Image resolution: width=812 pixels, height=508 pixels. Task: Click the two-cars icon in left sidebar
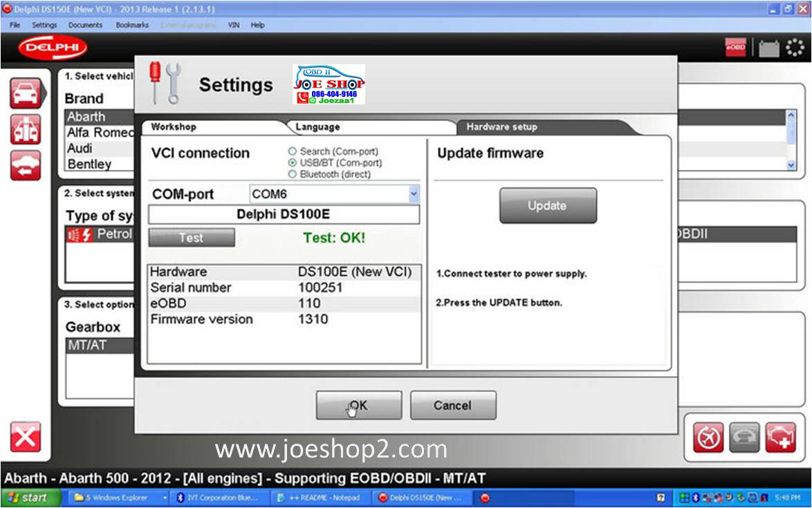pyautogui.click(x=25, y=130)
